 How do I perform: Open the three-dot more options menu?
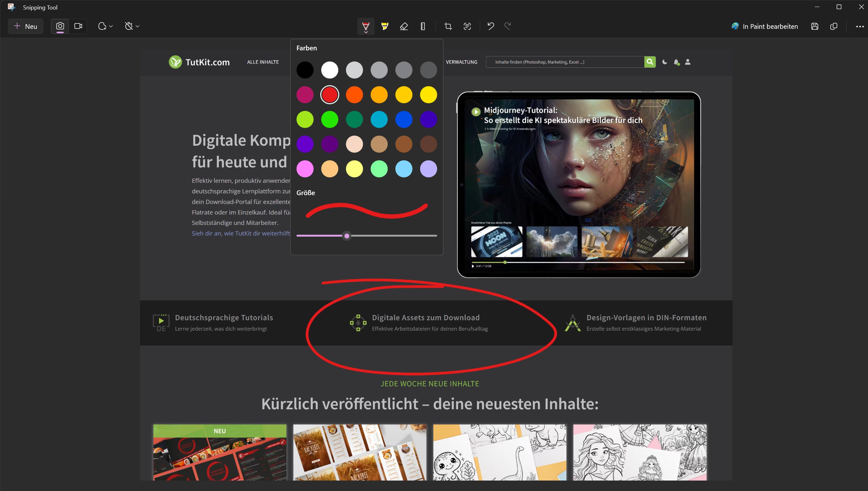click(x=859, y=26)
